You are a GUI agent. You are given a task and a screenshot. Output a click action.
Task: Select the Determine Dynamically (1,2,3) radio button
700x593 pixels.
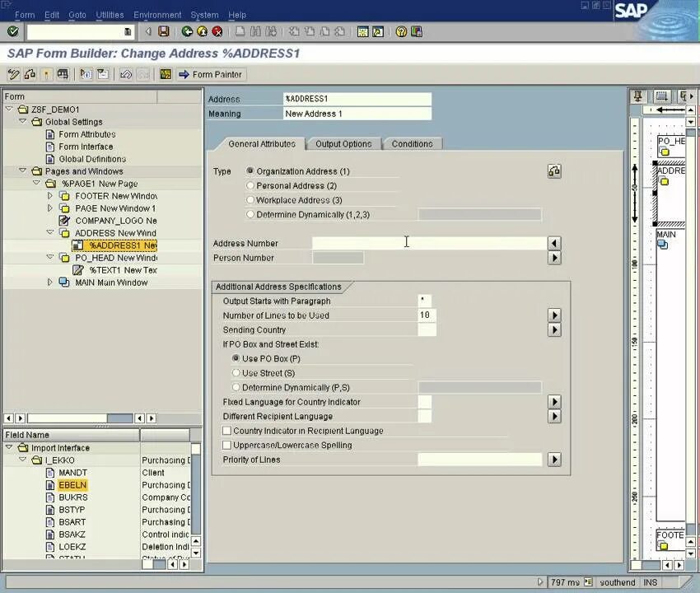[x=250, y=214]
